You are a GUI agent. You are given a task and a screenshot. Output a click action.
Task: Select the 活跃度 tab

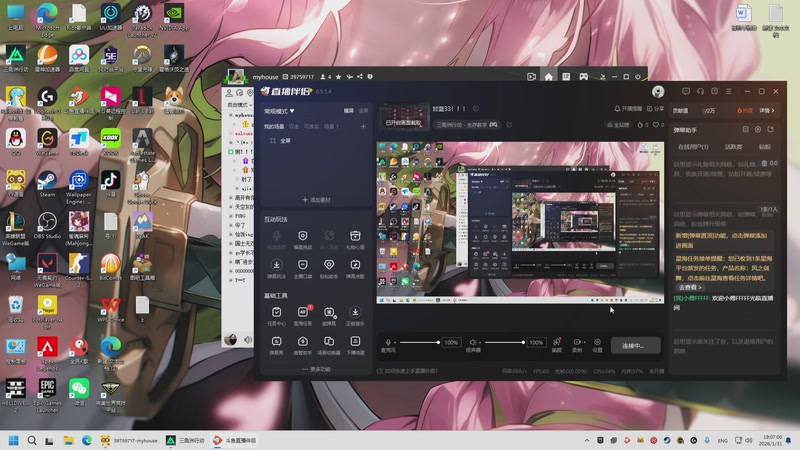tap(734, 146)
